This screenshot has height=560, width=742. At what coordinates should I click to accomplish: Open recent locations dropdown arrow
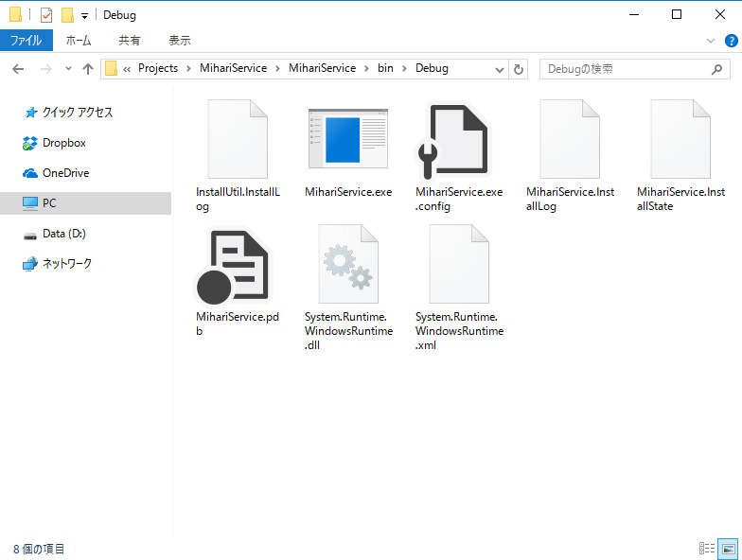[68, 69]
